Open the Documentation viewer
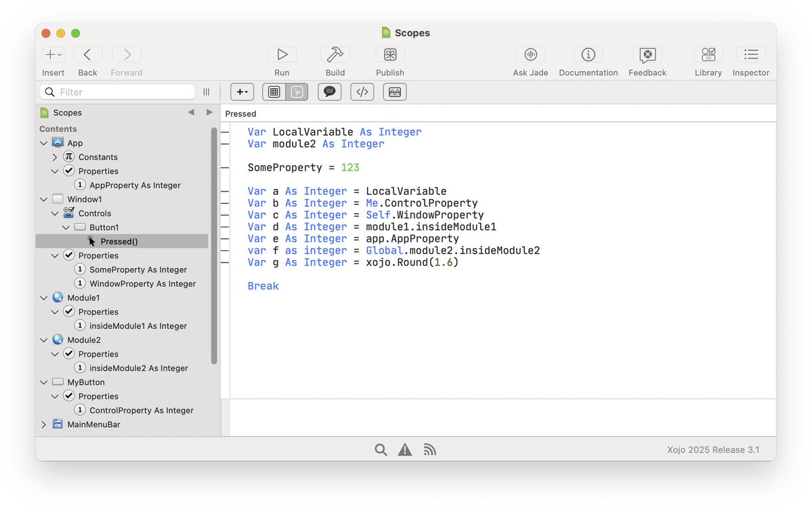This screenshot has height=511, width=812. click(589, 54)
